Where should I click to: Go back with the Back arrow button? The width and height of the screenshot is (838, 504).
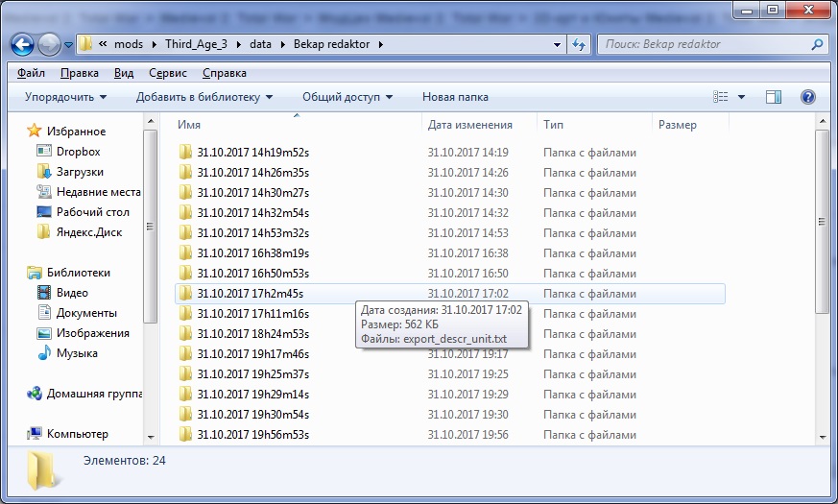pos(22,45)
